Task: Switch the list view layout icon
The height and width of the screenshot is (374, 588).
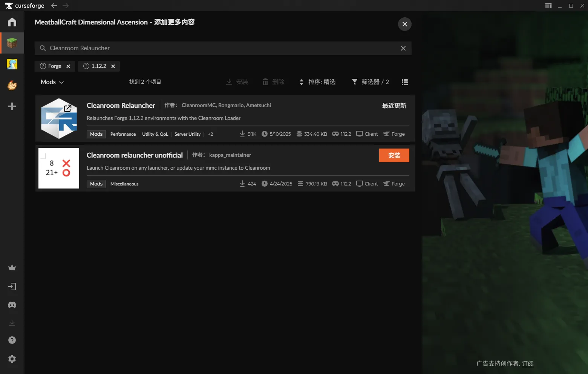Action: (x=405, y=82)
